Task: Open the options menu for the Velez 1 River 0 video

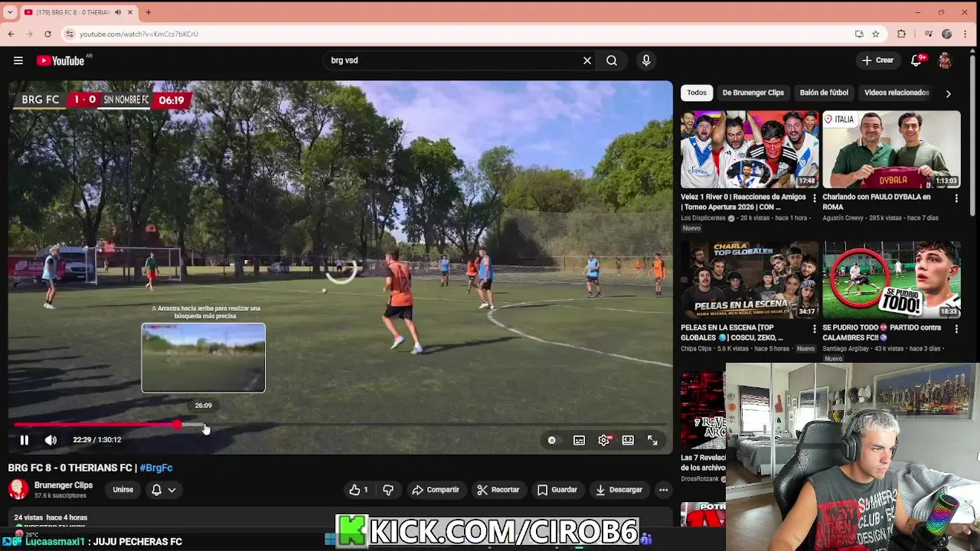Action: (814, 198)
